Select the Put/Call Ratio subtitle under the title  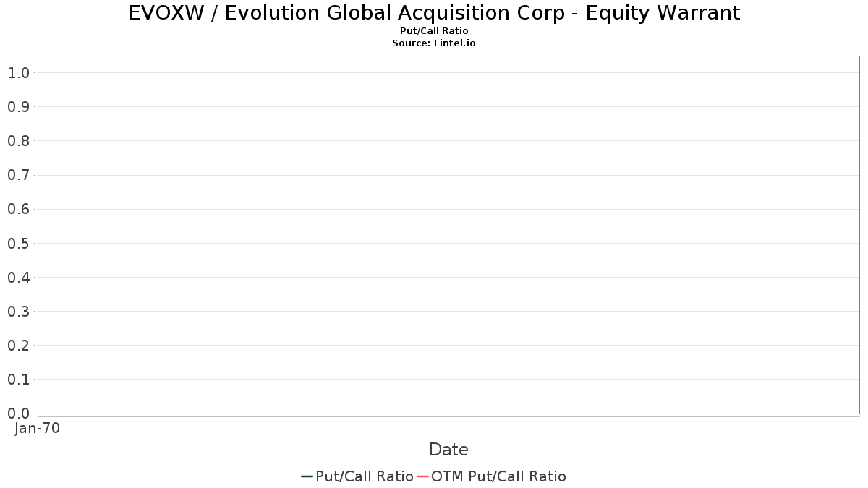click(x=434, y=31)
